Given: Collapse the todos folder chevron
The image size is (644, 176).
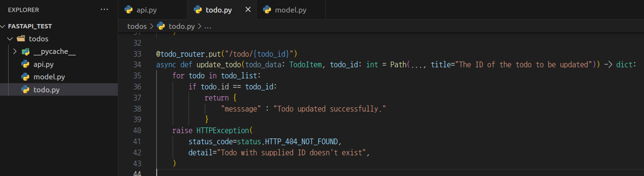Looking at the screenshot, I should coord(10,39).
